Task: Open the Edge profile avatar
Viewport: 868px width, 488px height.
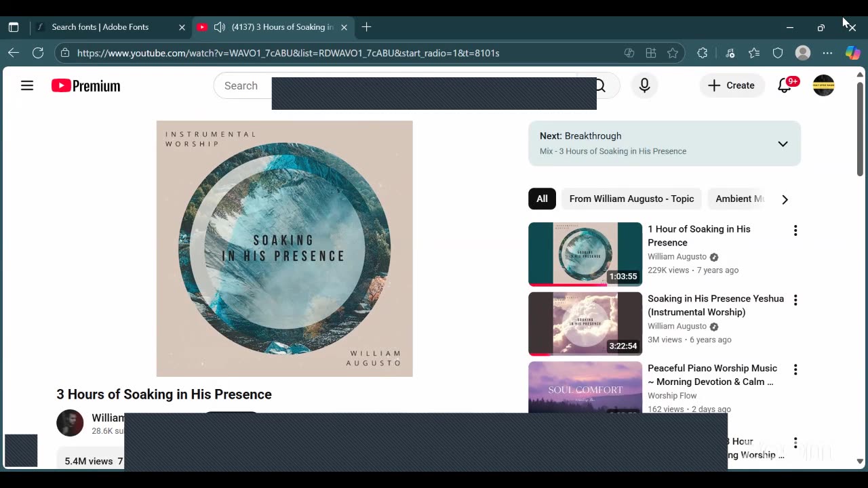Action: coord(803,53)
